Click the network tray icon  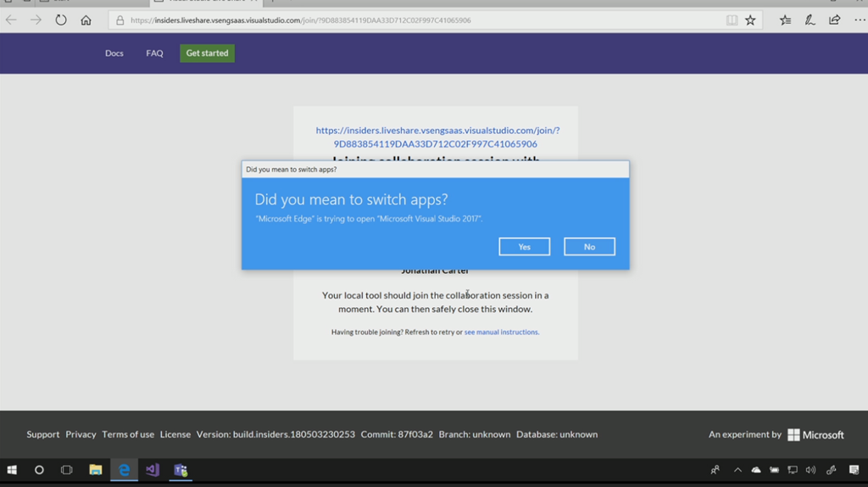pyautogui.click(x=793, y=470)
